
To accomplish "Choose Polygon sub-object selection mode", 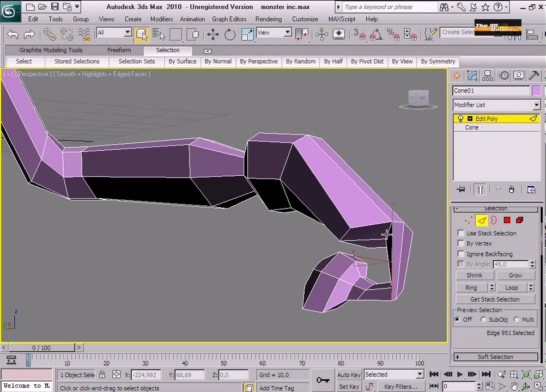I will 507,220.
